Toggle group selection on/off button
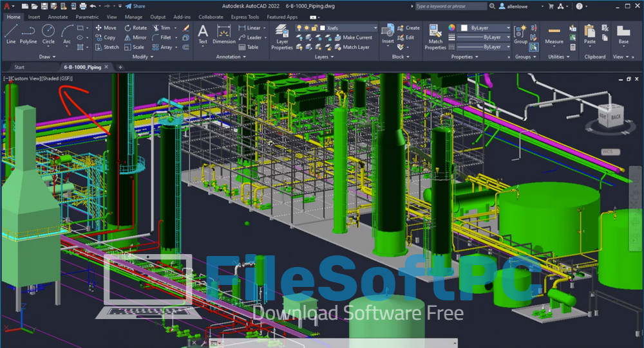The image size is (644, 348). pyautogui.click(x=533, y=47)
